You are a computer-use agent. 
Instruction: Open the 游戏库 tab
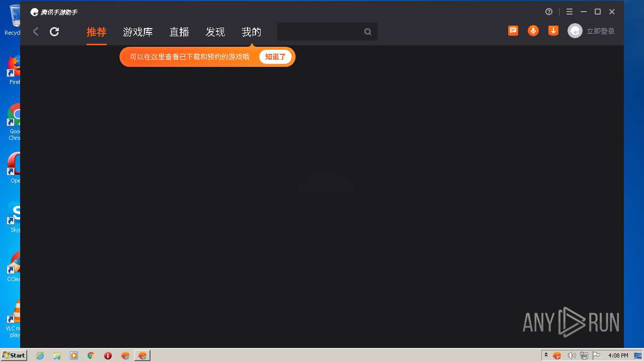pos(138,32)
